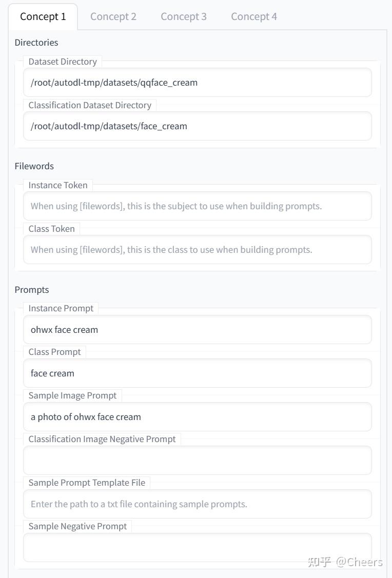Click the 'Classification Image Negative Prompt' label text
Image resolution: width=392 pixels, height=578 pixels.
pos(102,439)
